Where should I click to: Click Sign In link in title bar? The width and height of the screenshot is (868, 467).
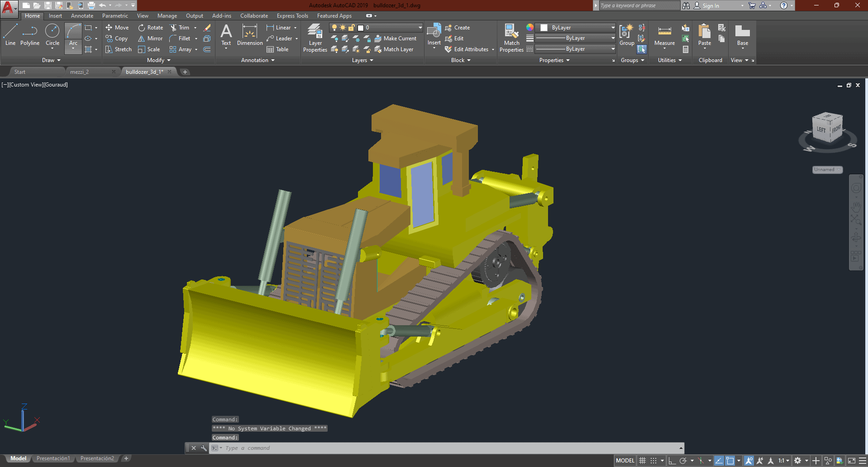pos(711,6)
